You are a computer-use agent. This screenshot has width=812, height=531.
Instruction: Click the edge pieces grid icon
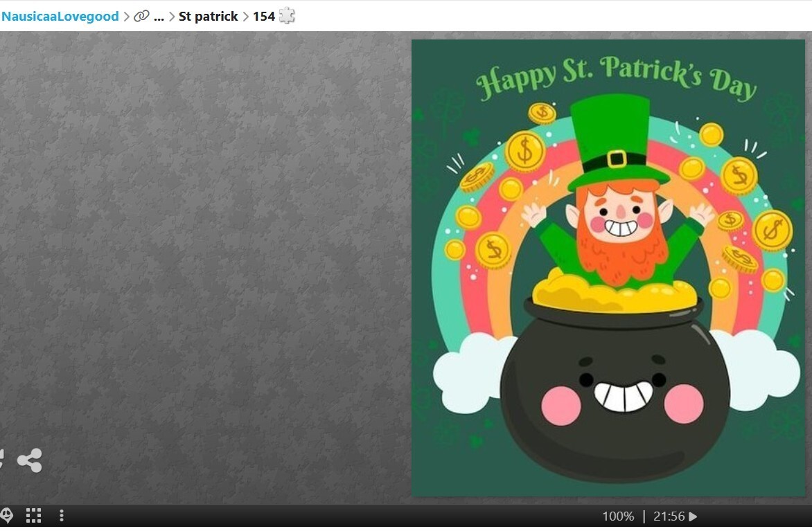34,516
